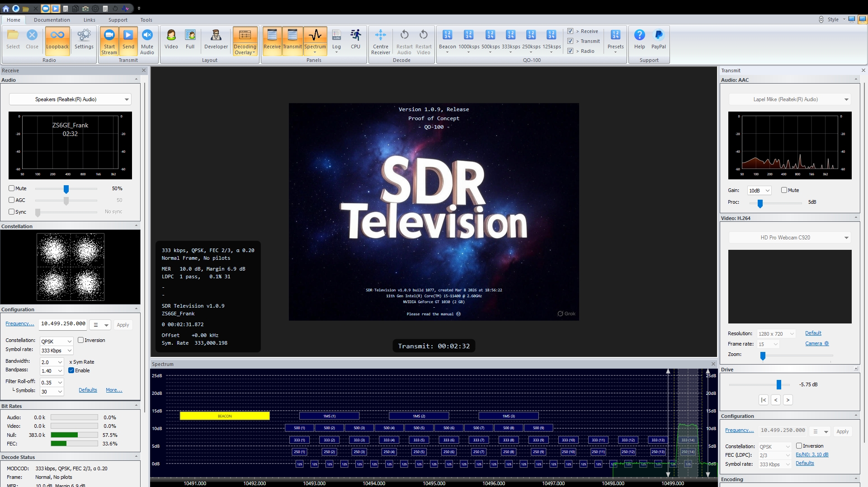
Task: Switch to the Documentation tab
Action: [x=52, y=20]
